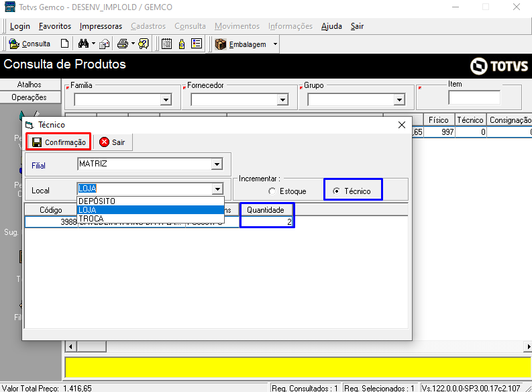Open the Impressoras menu

(101, 26)
